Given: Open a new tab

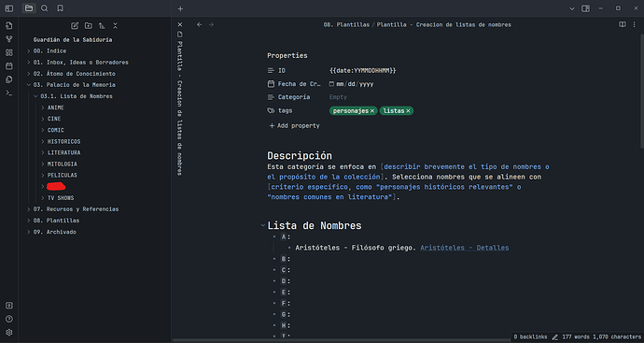Looking at the screenshot, I should click(x=180, y=8).
